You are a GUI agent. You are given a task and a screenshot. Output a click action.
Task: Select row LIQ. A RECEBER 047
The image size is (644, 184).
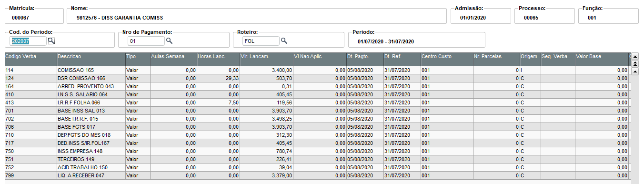[x=318, y=175]
